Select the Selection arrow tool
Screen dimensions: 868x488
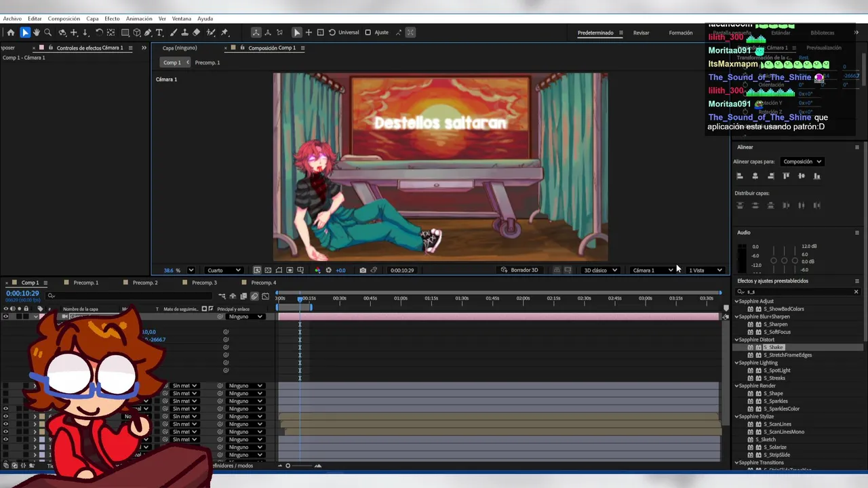coord(25,33)
